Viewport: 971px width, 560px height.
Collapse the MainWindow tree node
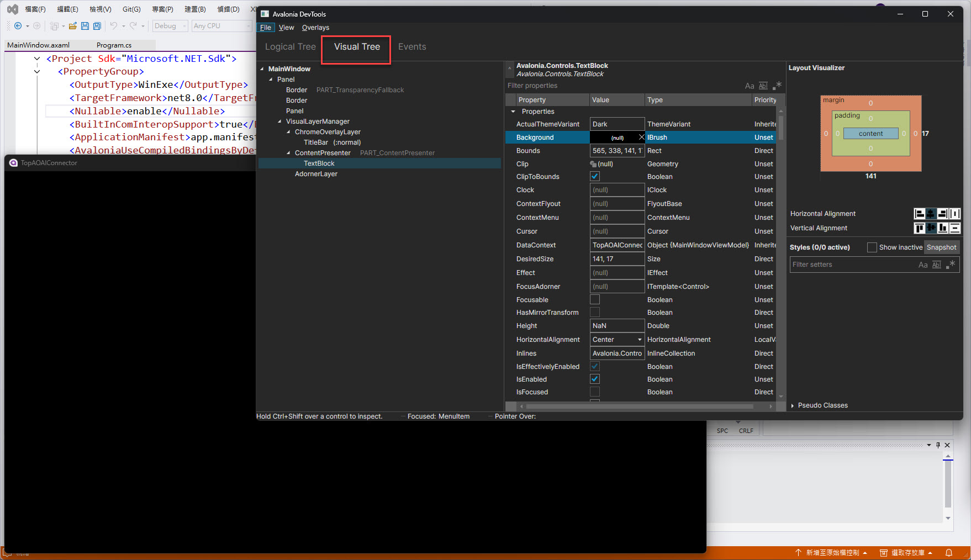pyautogui.click(x=262, y=69)
